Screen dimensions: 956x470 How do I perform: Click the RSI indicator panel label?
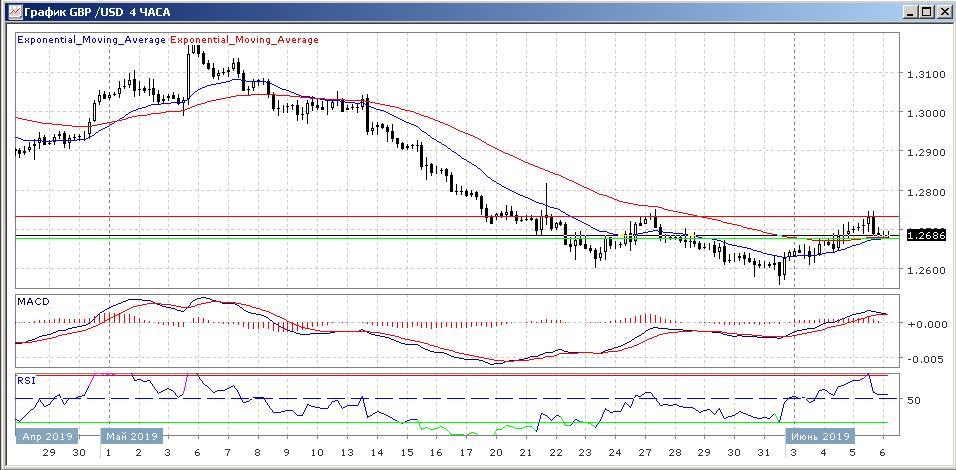27,380
